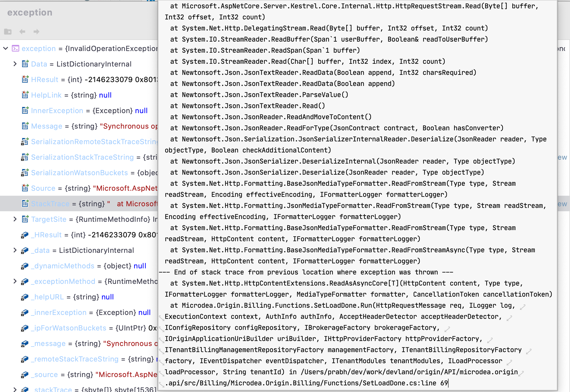Click the locked property icon on SerializationWatsonBuckets
This screenshot has width=570, height=392.
click(x=25, y=172)
